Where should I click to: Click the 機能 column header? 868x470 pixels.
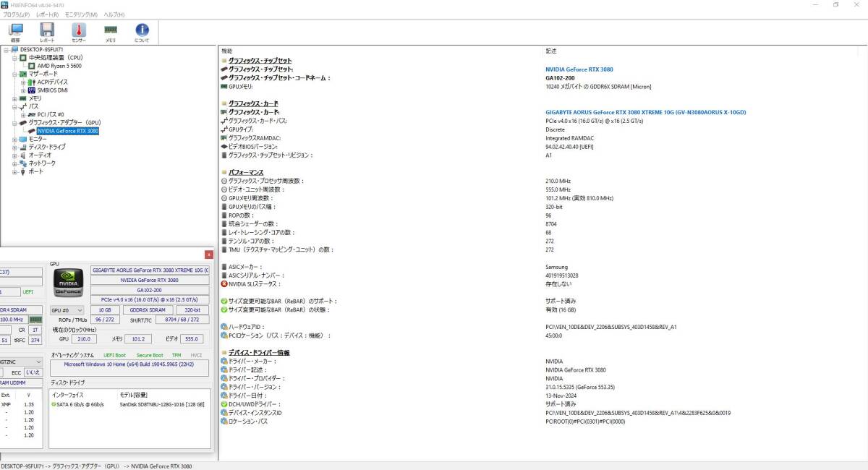tap(227, 51)
